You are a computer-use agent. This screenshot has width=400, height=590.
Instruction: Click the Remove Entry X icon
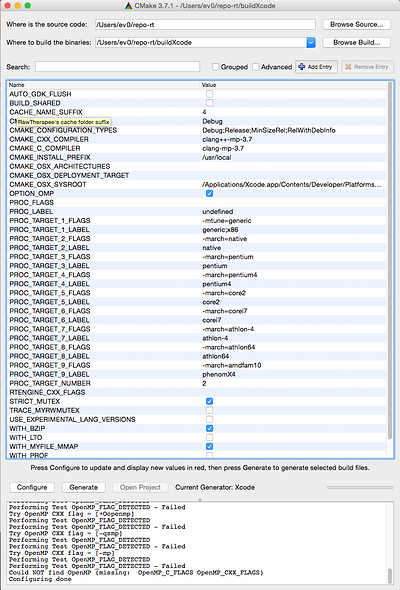[348, 67]
